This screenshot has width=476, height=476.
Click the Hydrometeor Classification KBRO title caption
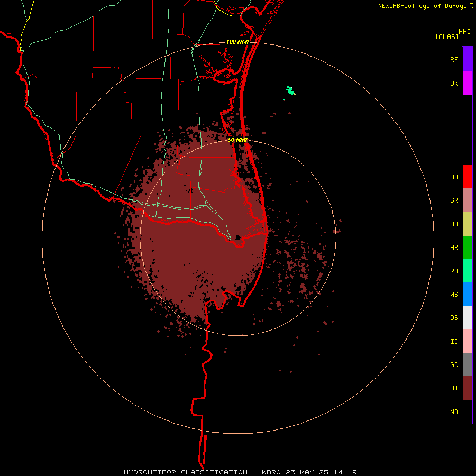240,472
